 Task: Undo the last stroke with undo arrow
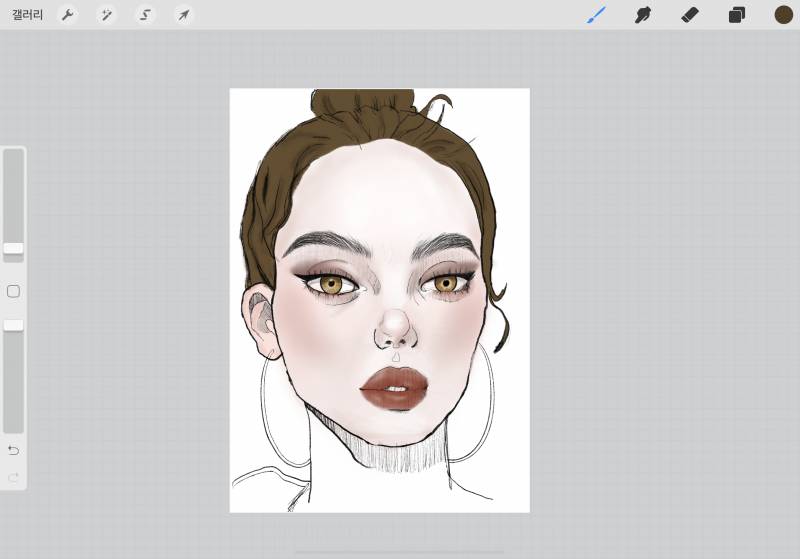click(x=13, y=450)
